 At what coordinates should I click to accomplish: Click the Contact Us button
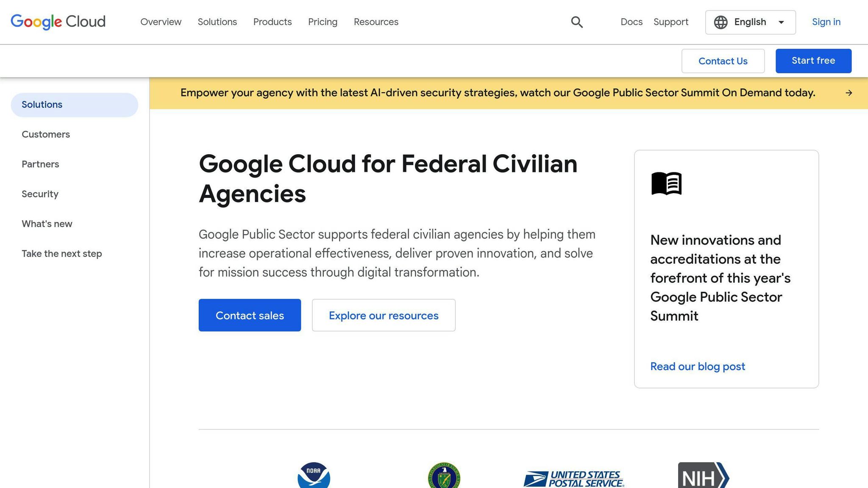[x=723, y=61]
